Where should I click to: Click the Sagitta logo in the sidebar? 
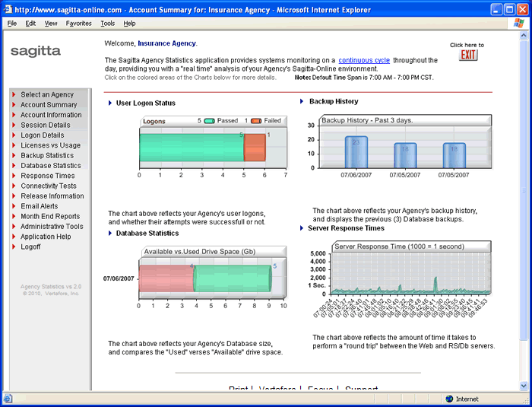pyautogui.click(x=36, y=51)
